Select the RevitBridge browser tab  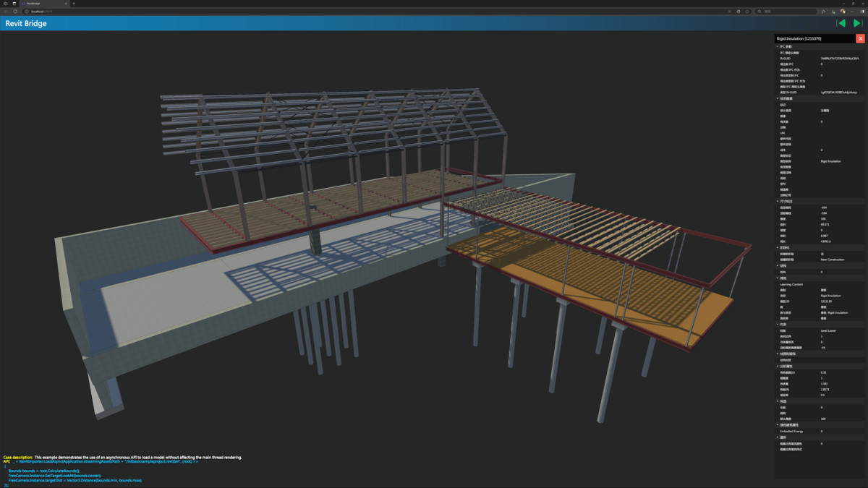point(43,4)
